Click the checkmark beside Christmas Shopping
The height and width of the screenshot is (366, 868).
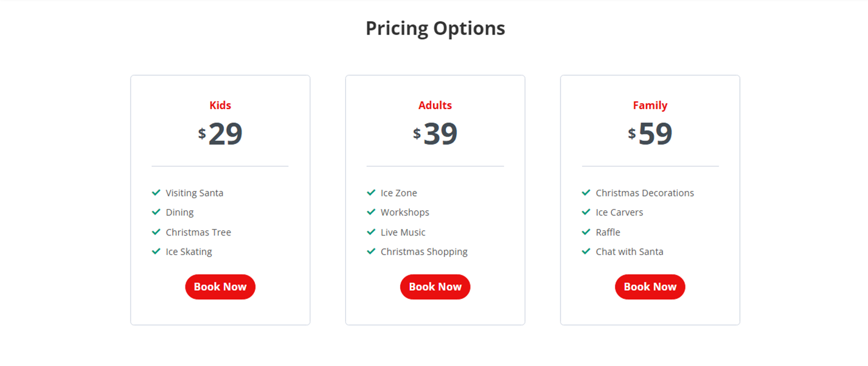371,251
